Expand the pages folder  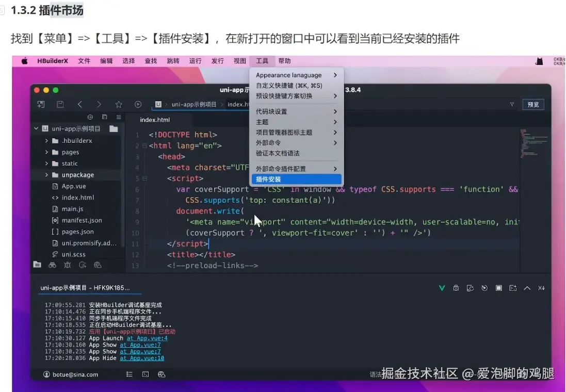[46, 152]
